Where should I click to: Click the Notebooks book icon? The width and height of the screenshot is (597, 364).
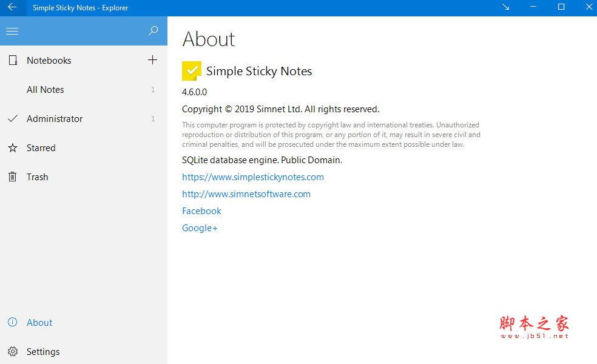pos(13,60)
